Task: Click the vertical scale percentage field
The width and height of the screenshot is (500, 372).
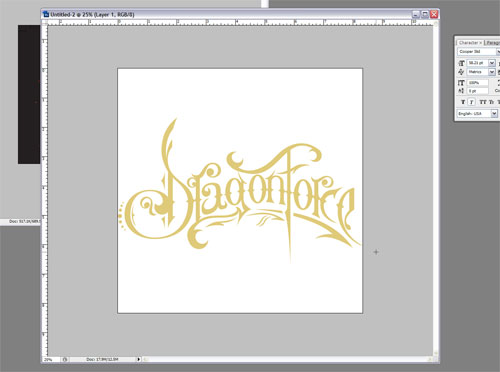Action: 477,82
